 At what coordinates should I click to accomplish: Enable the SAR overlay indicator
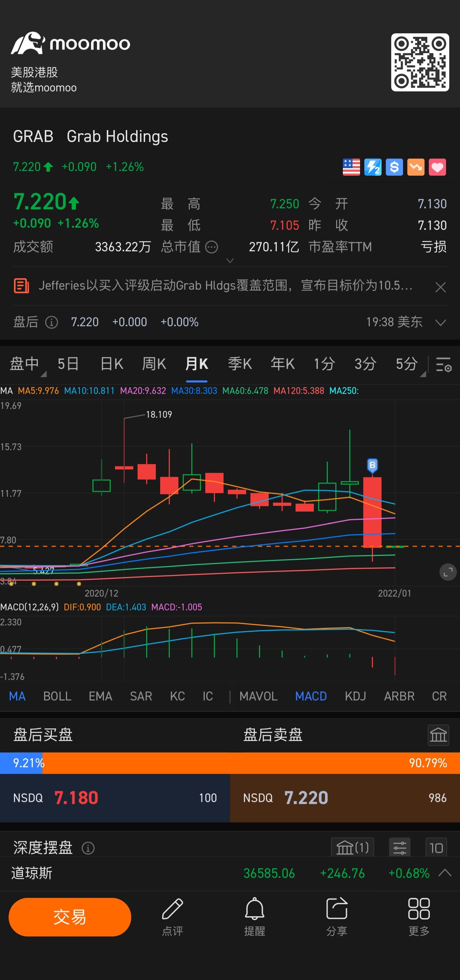point(141,696)
